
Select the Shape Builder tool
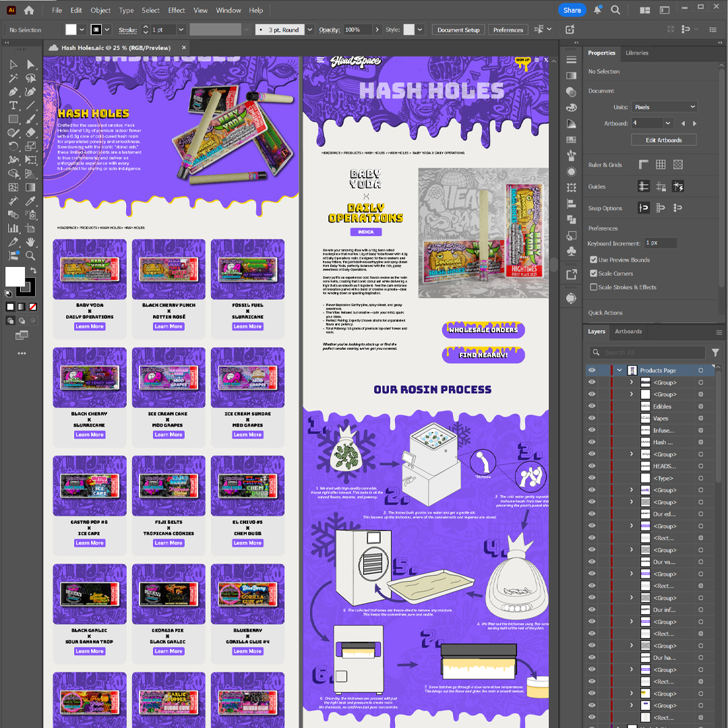point(13,174)
